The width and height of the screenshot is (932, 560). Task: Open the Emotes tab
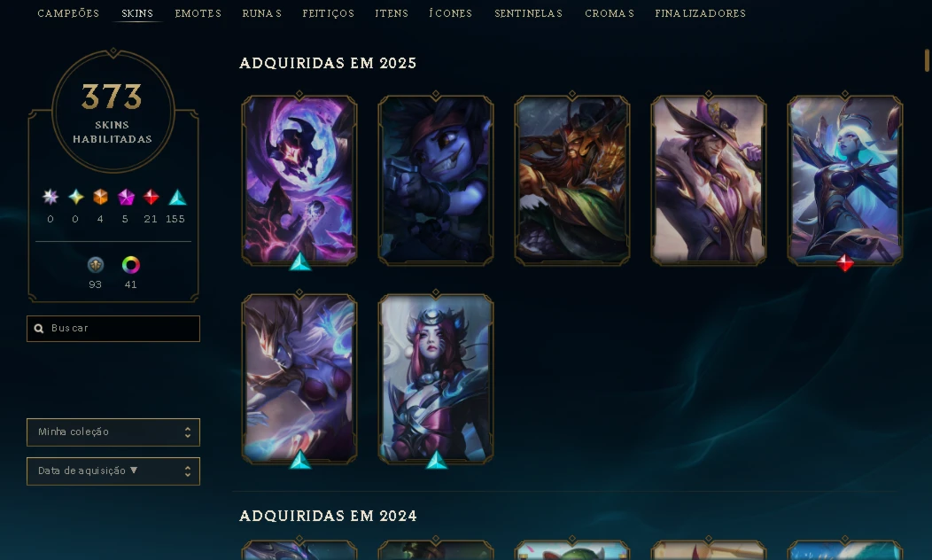(198, 13)
